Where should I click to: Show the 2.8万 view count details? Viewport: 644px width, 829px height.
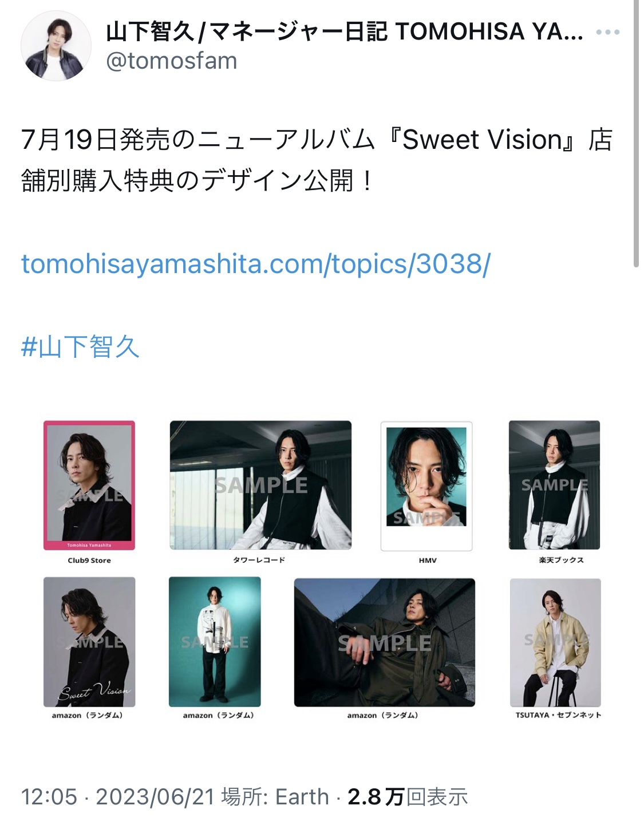[x=408, y=796]
